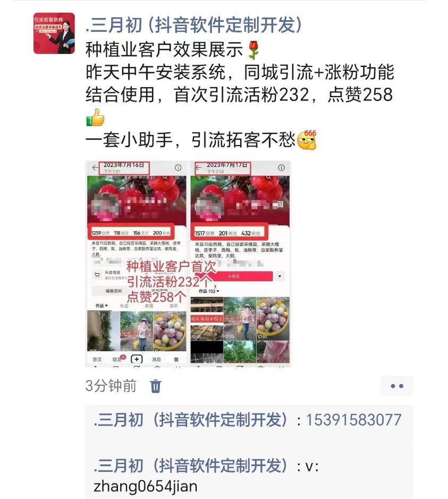Screen dimensions: 448x499
Task: Tap the red +关注 follow button
Action: 234,276
